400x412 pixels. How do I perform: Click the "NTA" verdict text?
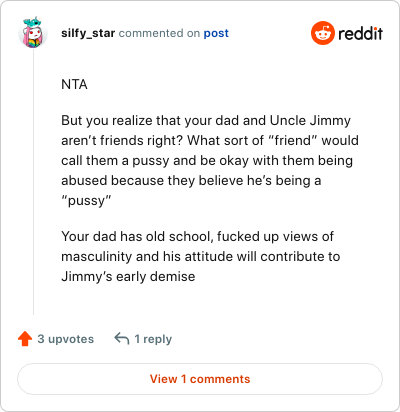(x=74, y=84)
